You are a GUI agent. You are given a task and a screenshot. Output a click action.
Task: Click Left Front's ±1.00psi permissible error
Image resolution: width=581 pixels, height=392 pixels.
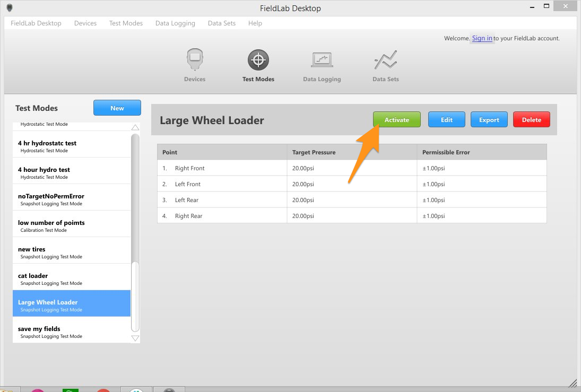pos(433,184)
